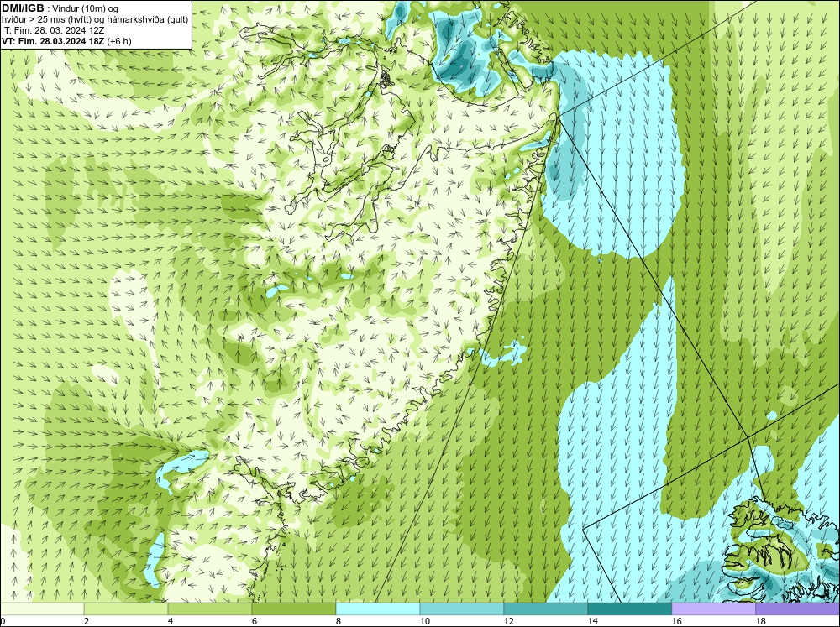Click the 'DMI/IGB' title text

point(23,8)
